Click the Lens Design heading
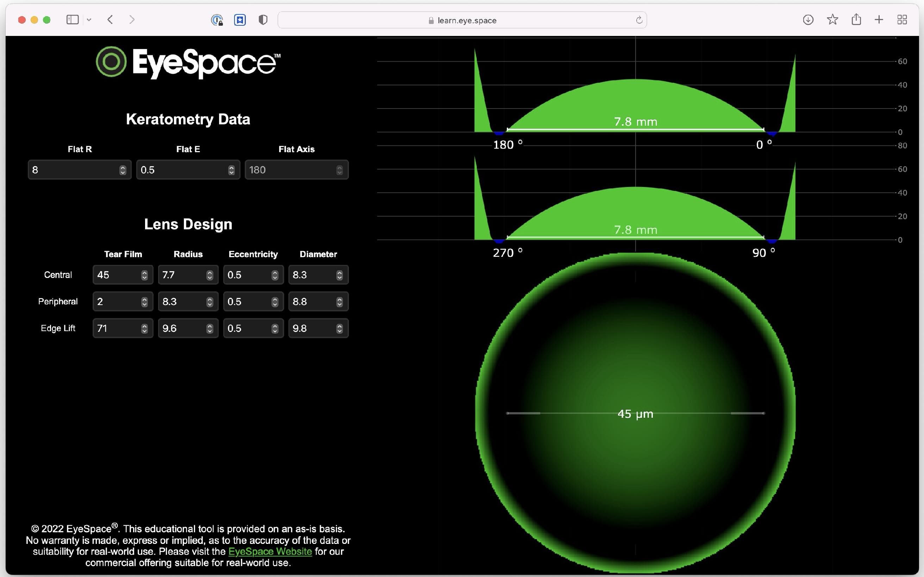 [188, 224]
